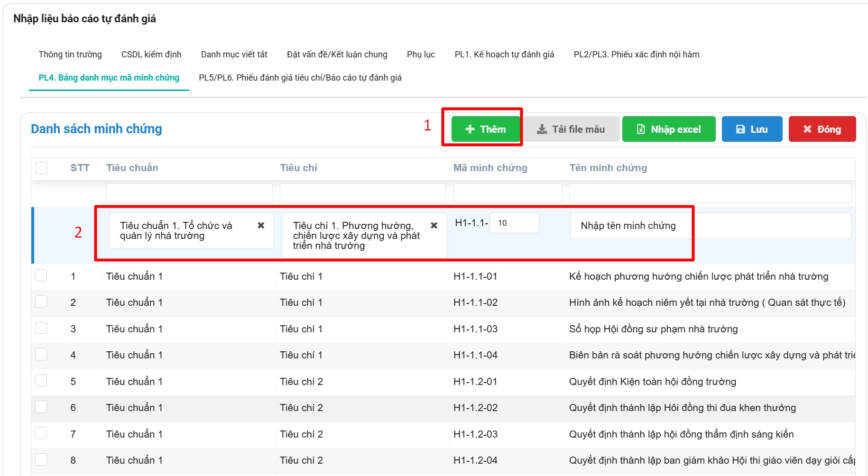Tick the checkbox for row H1-1.1-03
Image resolution: width=868 pixels, height=476 pixels.
[41, 328]
